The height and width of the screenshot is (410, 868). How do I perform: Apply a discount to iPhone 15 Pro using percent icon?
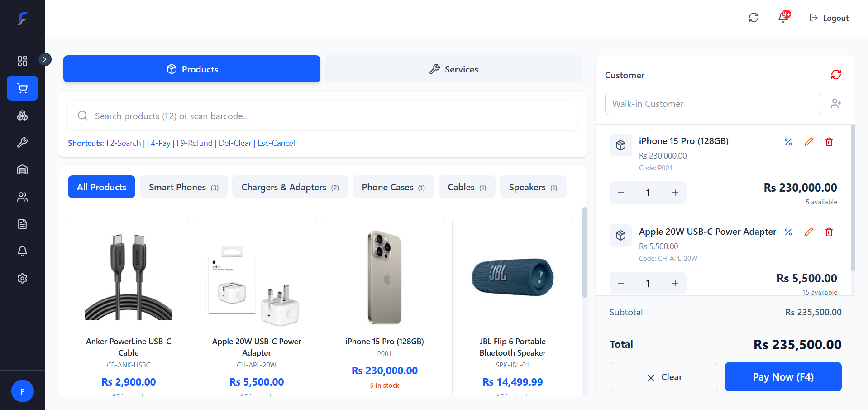(x=788, y=142)
